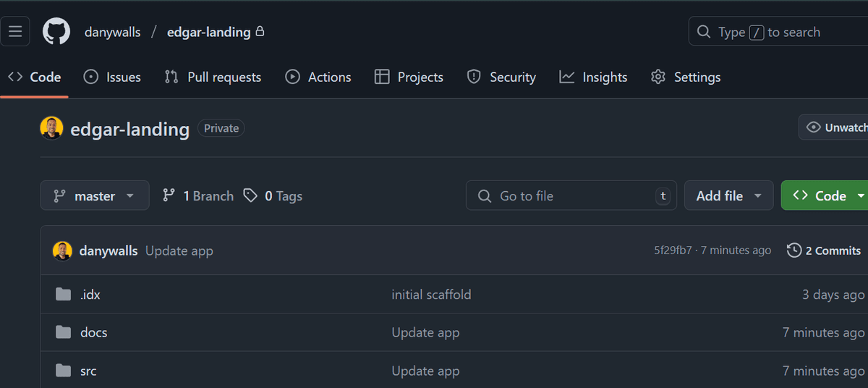Image resolution: width=868 pixels, height=388 pixels.
Task: Toggle the Unwatch repository button
Action: (835, 127)
